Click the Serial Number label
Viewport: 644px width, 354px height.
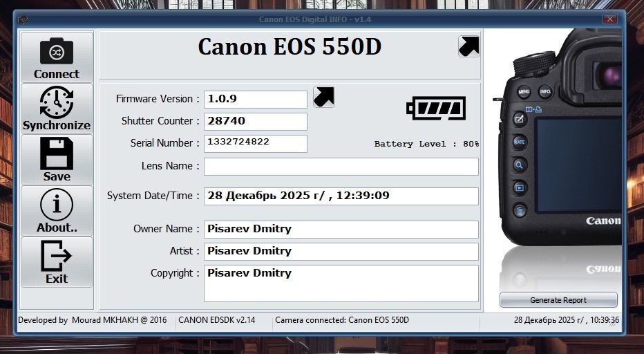(164, 143)
